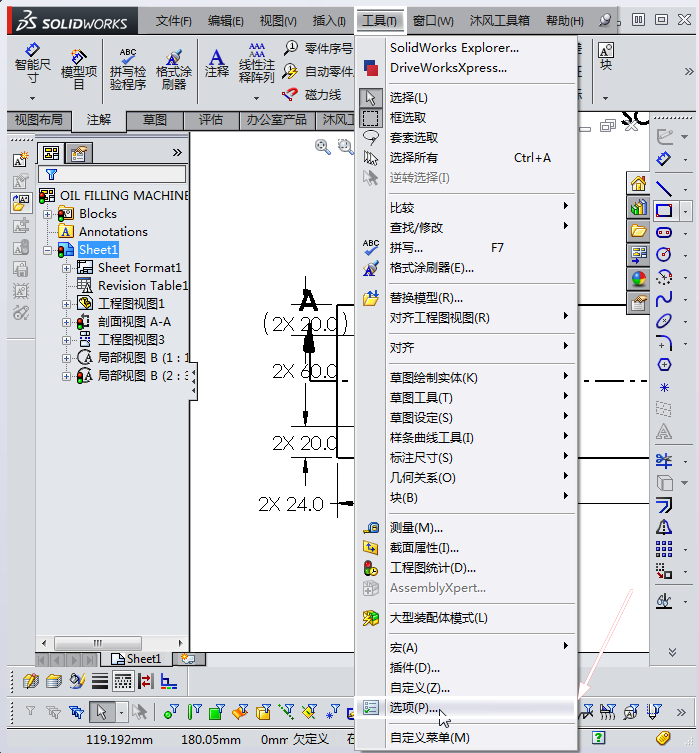Viewport: 699px width, 753px height.
Task: Select the Polygon sketch tool
Action: point(664,365)
